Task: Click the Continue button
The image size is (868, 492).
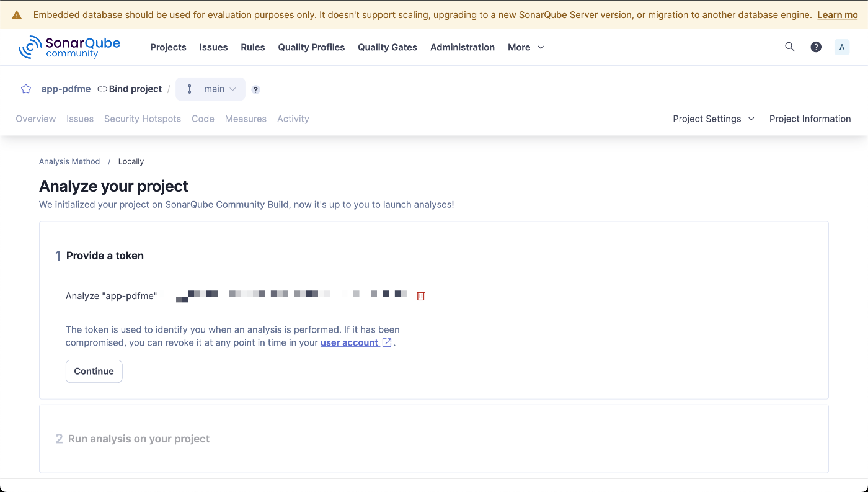Action: 94,371
